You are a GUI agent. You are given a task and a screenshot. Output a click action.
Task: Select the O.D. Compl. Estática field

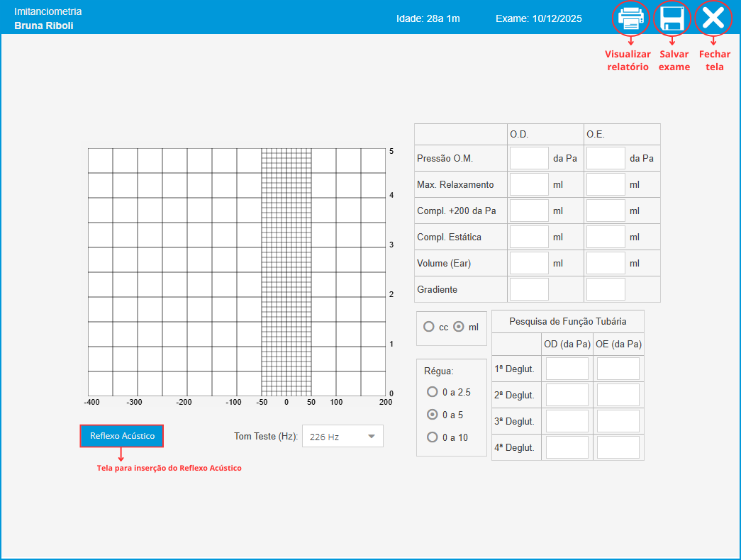pos(529,237)
